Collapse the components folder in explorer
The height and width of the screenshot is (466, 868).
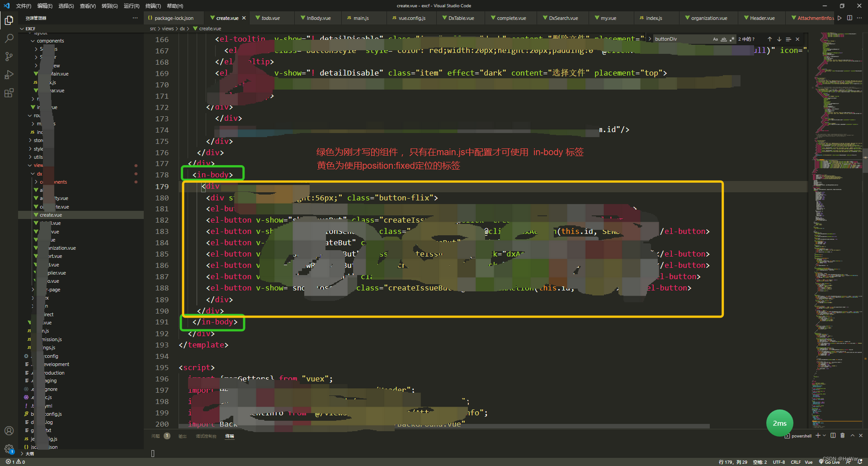(50, 41)
